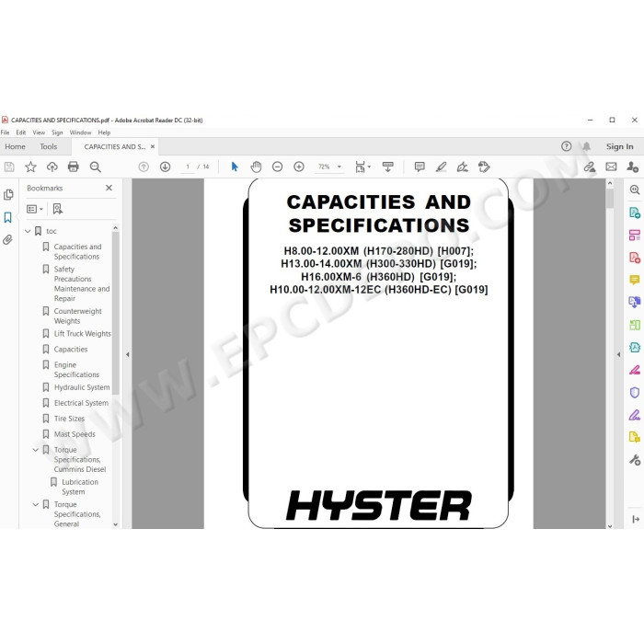
Task: Open the search zoom tool in right pane
Action: tap(635, 190)
